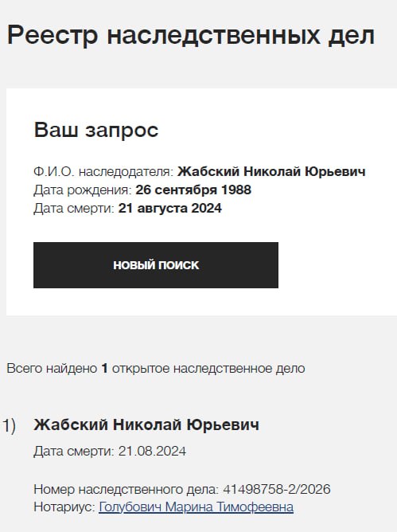397x532 pixels.
Task: Click the death date 21 августа 2024
Action: click(169, 208)
